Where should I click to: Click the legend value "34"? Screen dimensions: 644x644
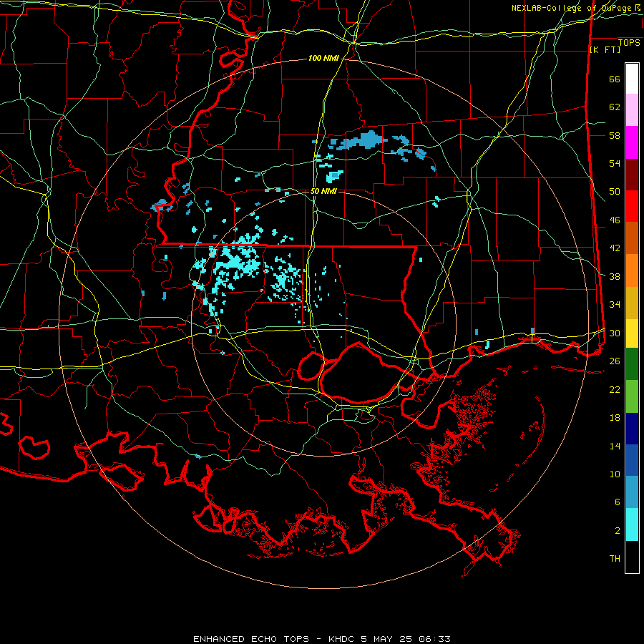[615, 305]
